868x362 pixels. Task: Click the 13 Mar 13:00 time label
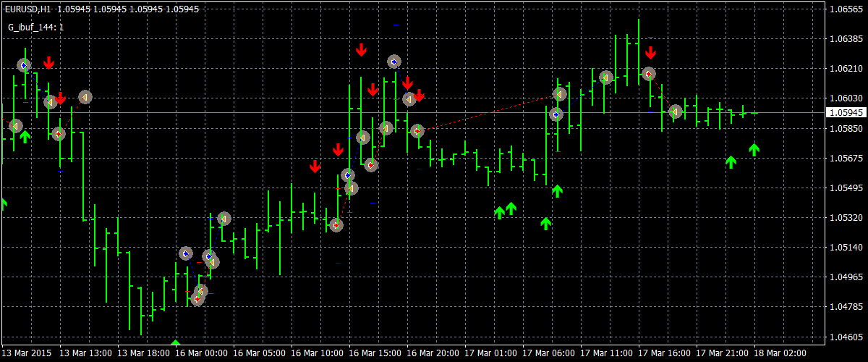[x=86, y=353]
